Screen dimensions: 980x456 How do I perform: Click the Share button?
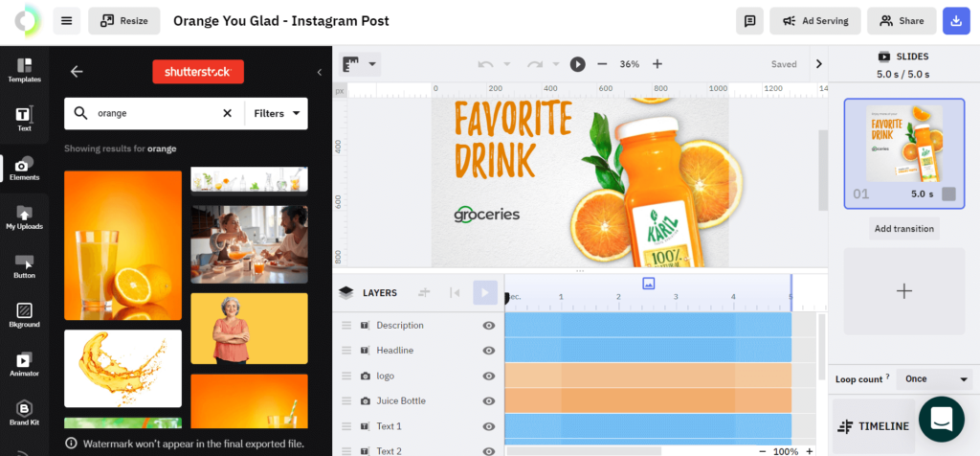pyautogui.click(x=902, y=20)
